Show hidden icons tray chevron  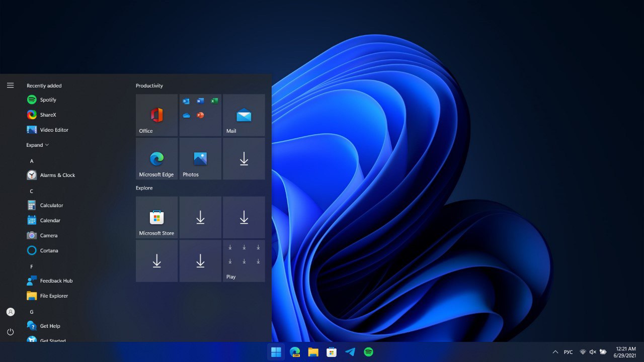pos(555,352)
